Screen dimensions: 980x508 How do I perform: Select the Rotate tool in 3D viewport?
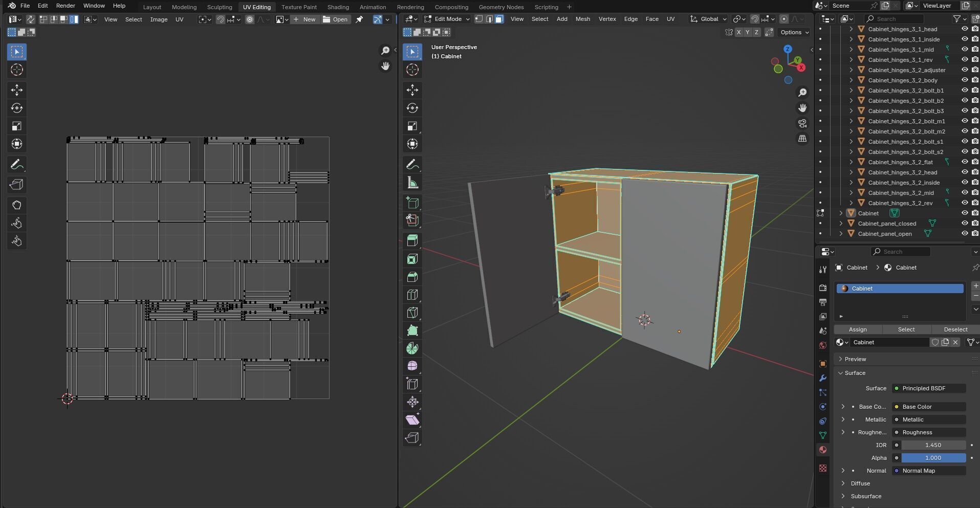point(412,108)
